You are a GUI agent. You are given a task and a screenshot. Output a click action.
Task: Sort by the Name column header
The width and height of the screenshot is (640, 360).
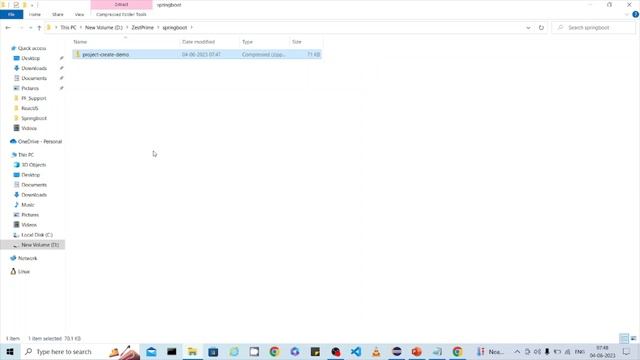pos(125,42)
